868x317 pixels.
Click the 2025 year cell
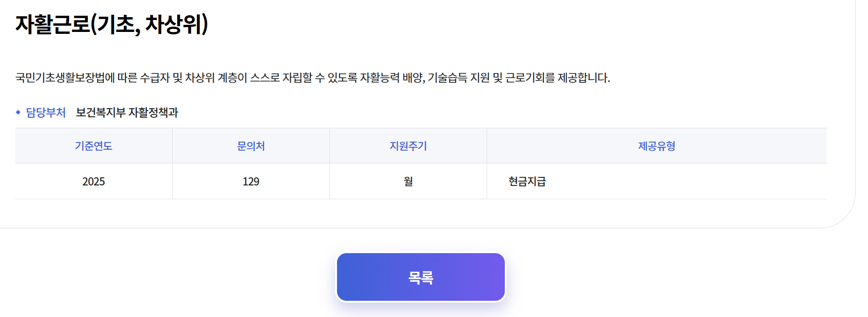click(93, 182)
